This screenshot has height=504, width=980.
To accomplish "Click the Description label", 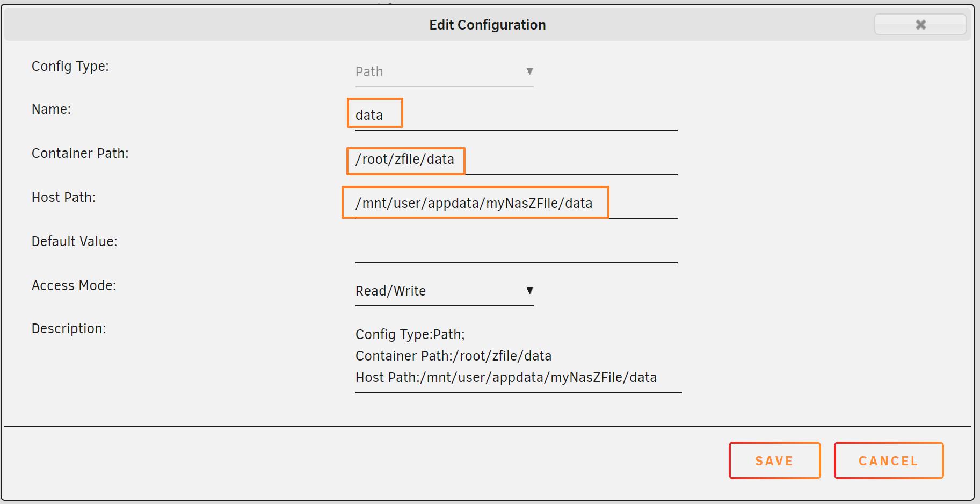I will click(69, 329).
